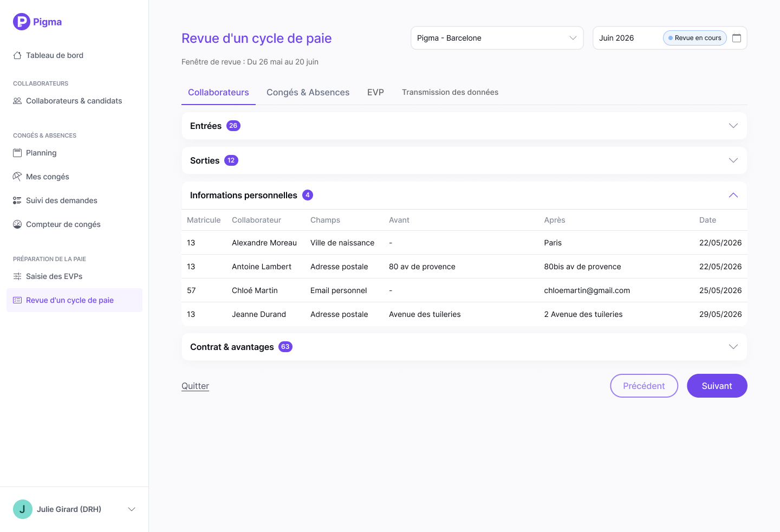Click the Sorties count badge 12

pyautogui.click(x=231, y=160)
